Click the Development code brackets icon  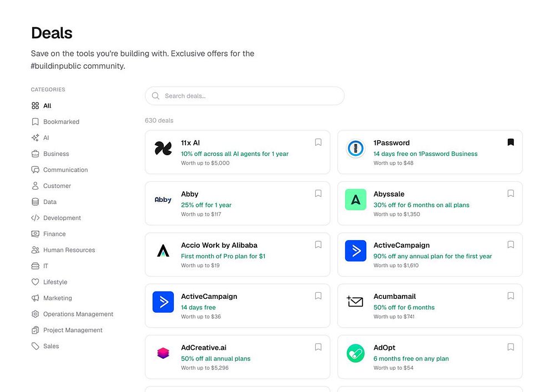click(35, 218)
